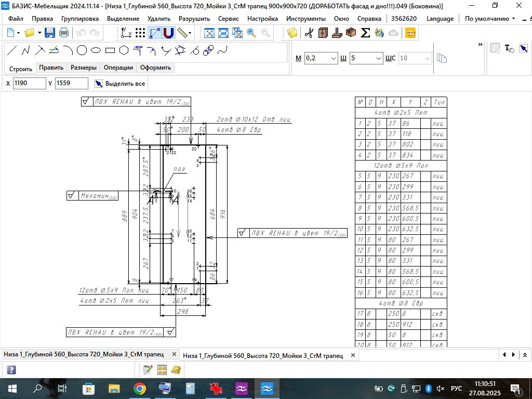Select the Spline curve tool

point(222,50)
